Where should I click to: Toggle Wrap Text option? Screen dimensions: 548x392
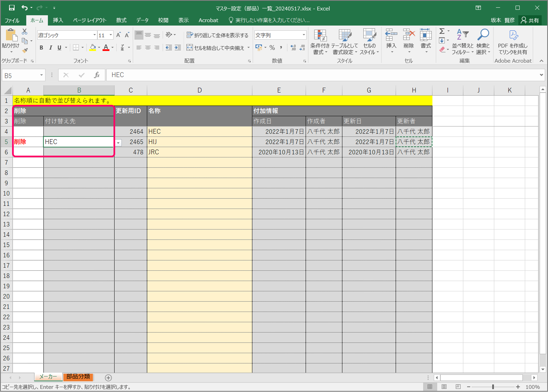217,35
